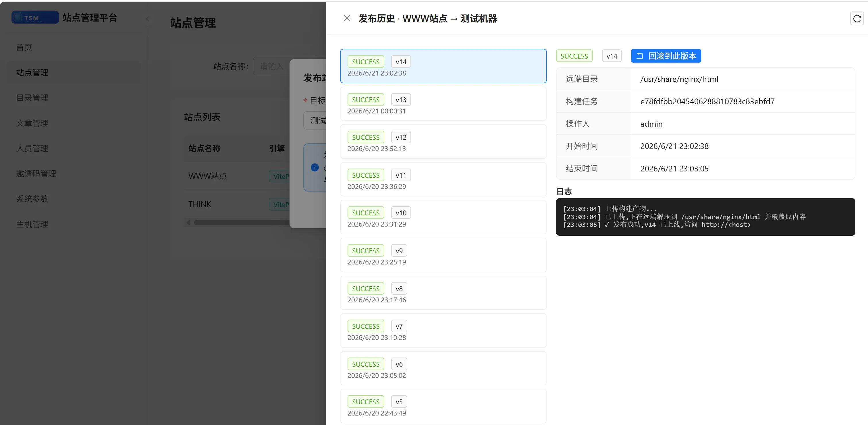This screenshot has height=425, width=868.
Task: Open the v10 release record
Action: (x=443, y=217)
